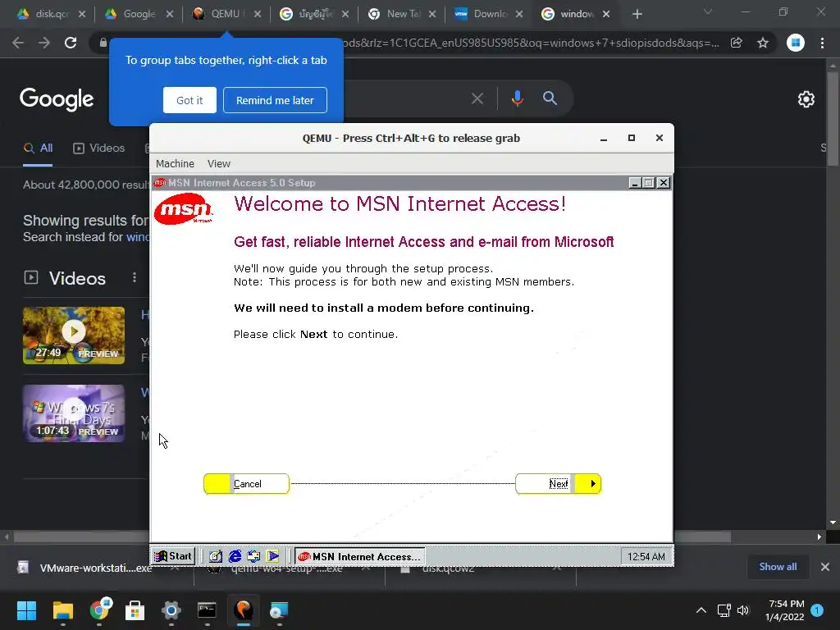This screenshot has width=840, height=630.
Task: Start Google voice search
Action: coord(517,98)
